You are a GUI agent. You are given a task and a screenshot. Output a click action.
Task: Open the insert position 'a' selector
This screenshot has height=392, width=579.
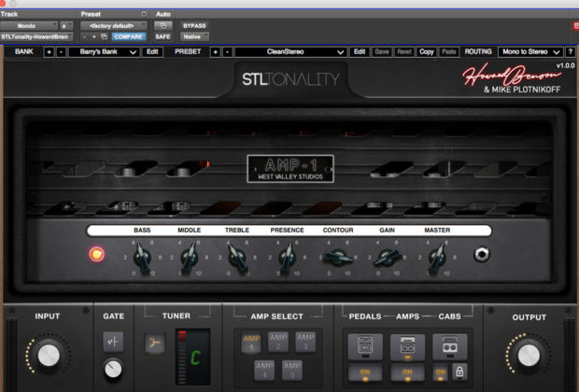click(x=66, y=26)
